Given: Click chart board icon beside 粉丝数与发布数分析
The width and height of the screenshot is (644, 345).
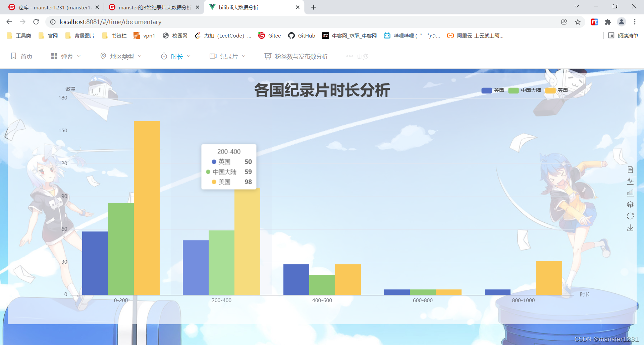Looking at the screenshot, I should pyautogui.click(x=268, y=56).
